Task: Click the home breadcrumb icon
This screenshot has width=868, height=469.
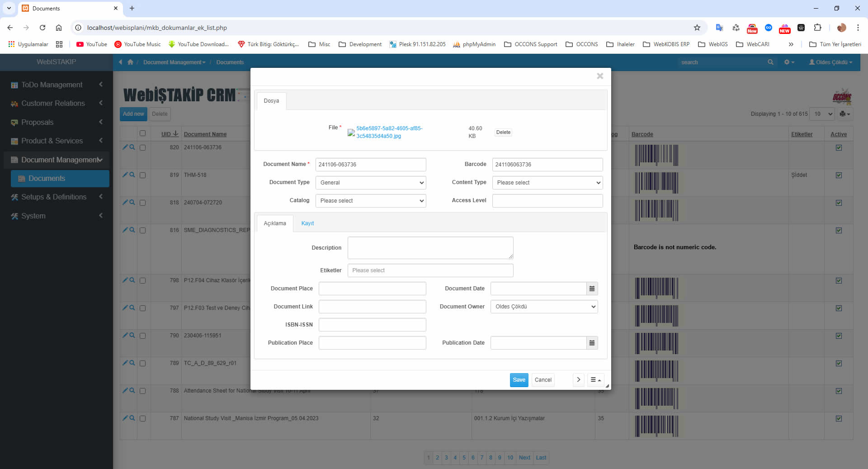Action: 130,62
